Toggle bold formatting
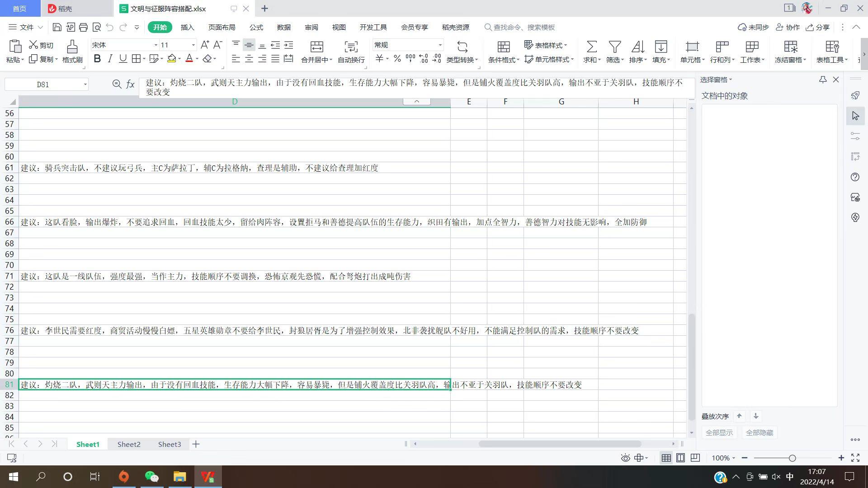The image size is (868, 488). [x=97, y=59]
